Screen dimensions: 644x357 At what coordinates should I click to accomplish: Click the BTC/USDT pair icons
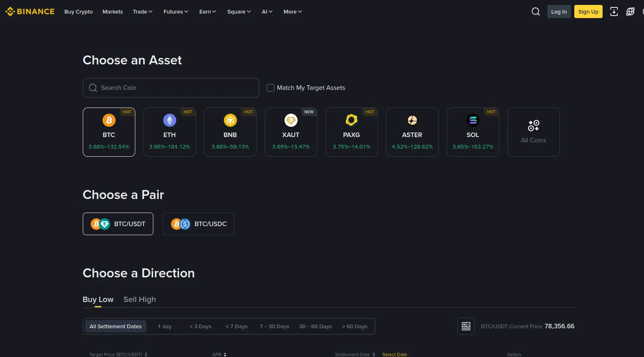(100, 224)
